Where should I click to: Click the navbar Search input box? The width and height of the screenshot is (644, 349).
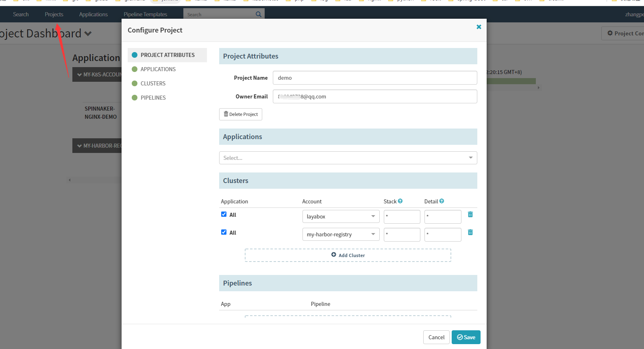(220, 14)
